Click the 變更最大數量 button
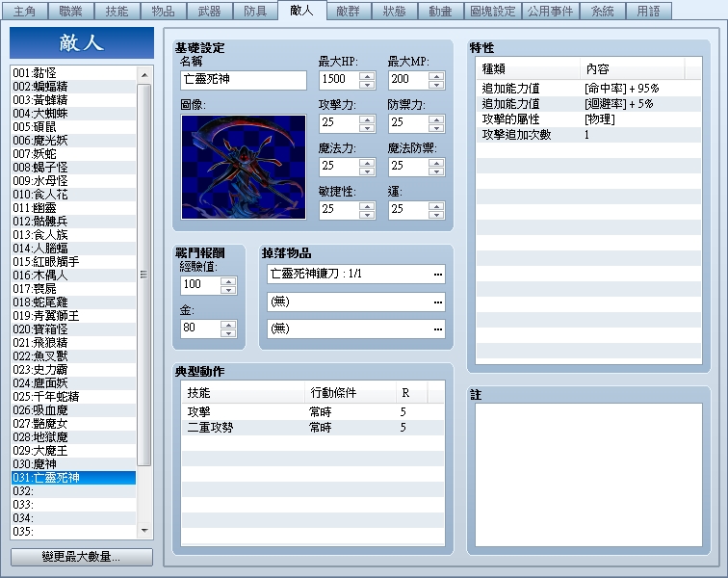The image size is (728, 578). coord(81,557)
